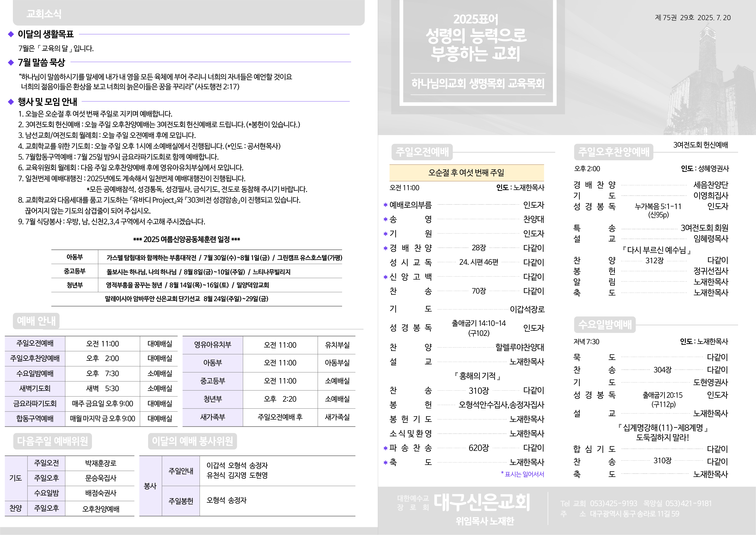
Task: Click the 청년부 cell in the summer training table
Action: coord(75,285)
